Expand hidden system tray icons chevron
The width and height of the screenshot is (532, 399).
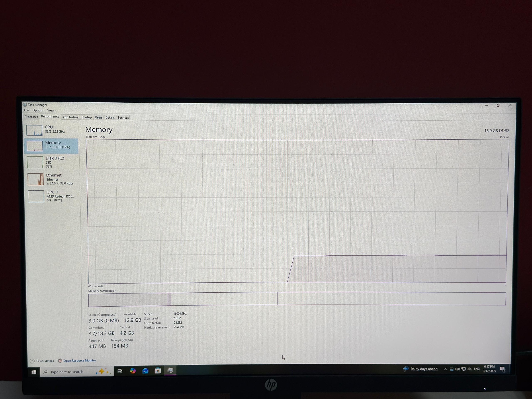point(445,369)
